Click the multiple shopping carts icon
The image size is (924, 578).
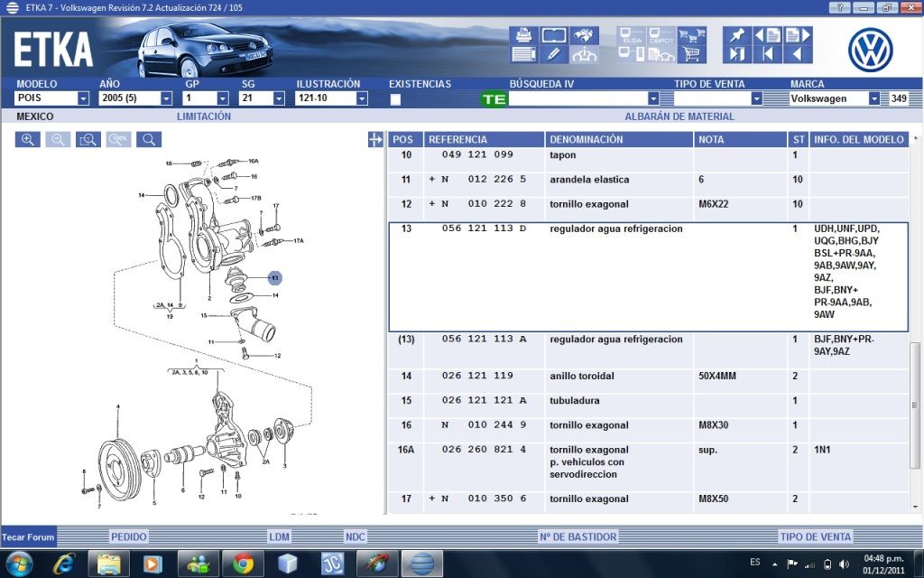[692, 35]
